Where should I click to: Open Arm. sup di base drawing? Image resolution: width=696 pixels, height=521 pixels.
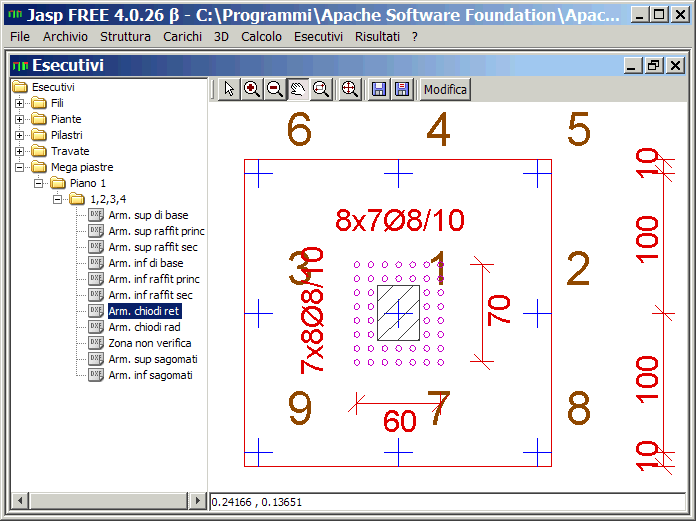(x=148, y=215)
